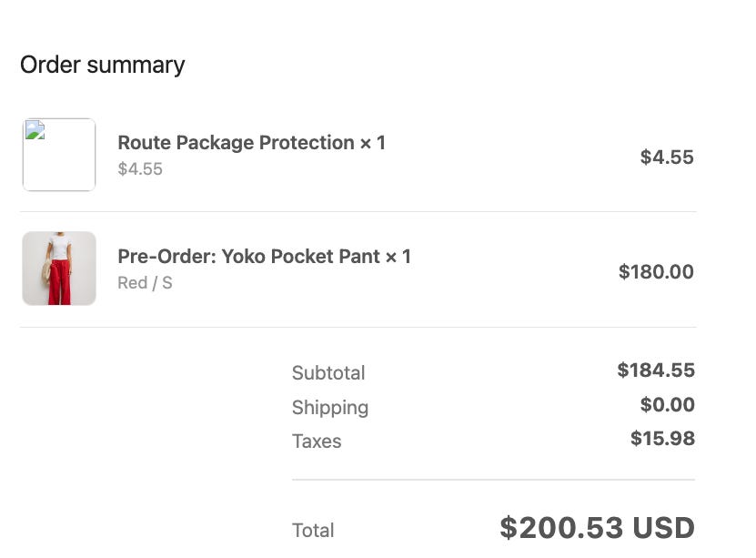The image size is (756, 558).
Task: Click the $0.00 shipping amount
Action: coord(668,405)
